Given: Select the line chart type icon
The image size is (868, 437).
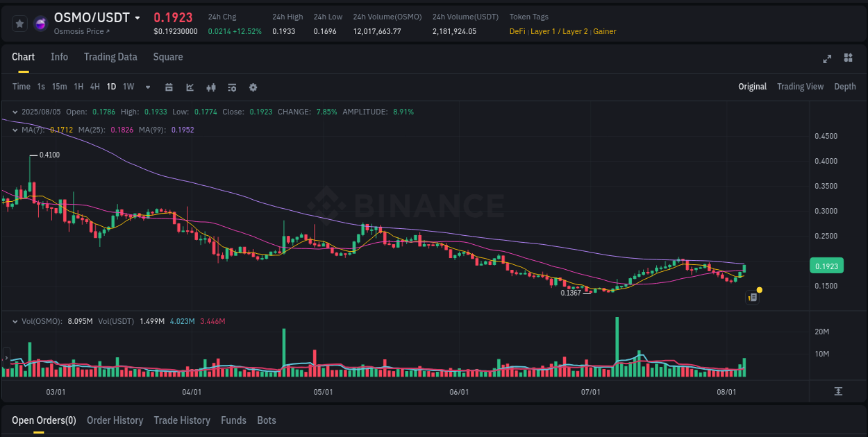Looking at the screenshot, I should [190, 87].
